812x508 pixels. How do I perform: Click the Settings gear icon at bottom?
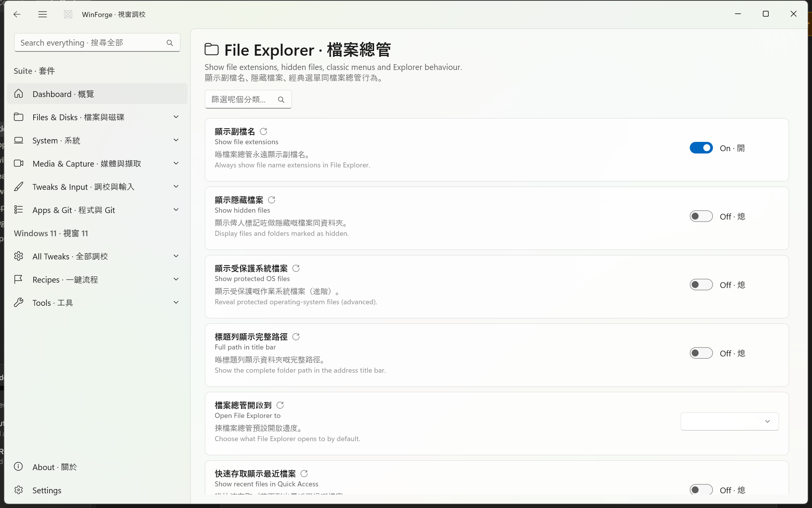[x=19, y=490]
